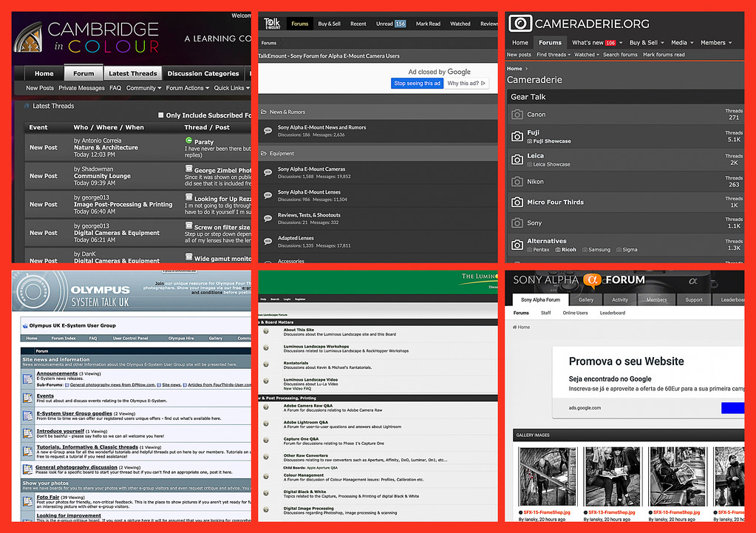Screen dimensions: 756x533
Task: Click the Stop seeing this ad button
Action: click(x=418, y=84)
